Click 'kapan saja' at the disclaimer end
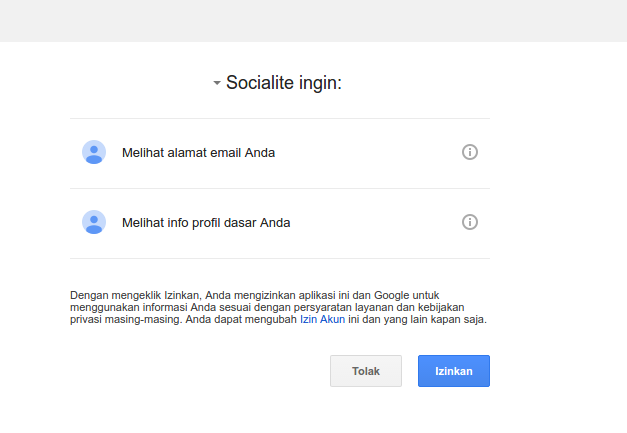 click(x=460, y=320)
